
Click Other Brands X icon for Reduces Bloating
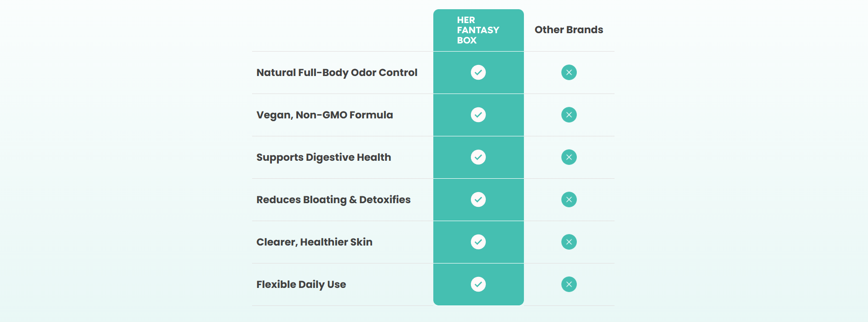569,199
